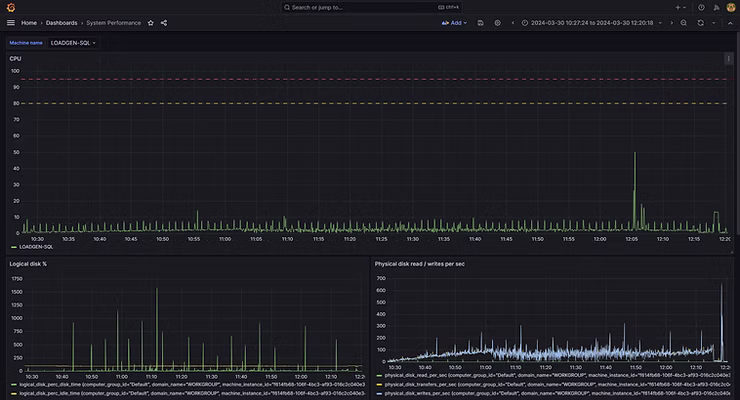The height and width of the screenshot is (400, 740).
Task: Collapse the top toolbar with chevron up
Action: 730,23
